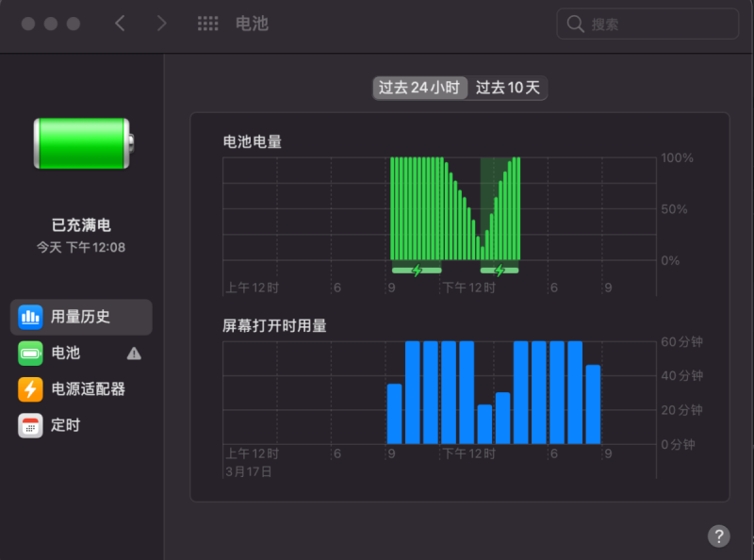Click the calendar schedule icon
The width and height of the screenshot is (754, 560).
[x=30, y=425]
